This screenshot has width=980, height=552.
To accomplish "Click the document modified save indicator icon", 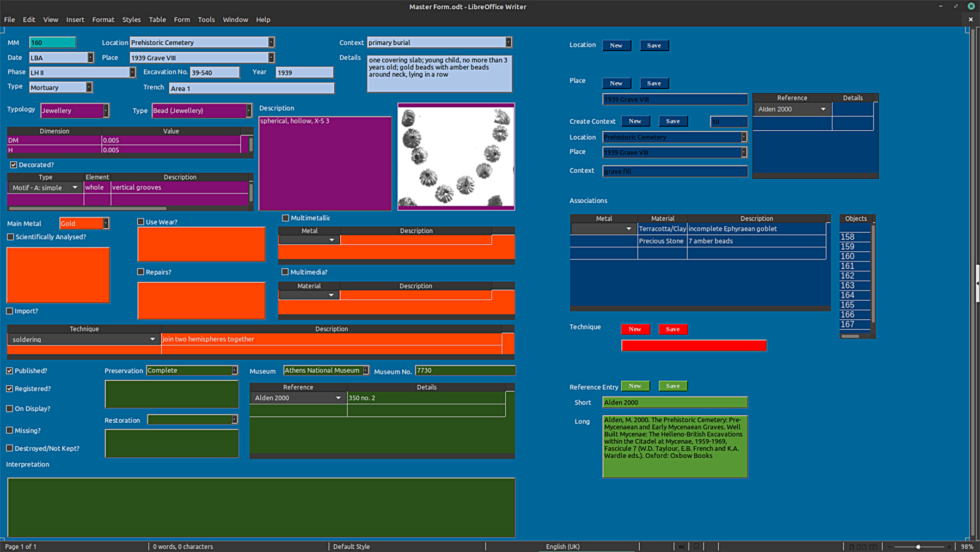I will click(x=696, y=547).
